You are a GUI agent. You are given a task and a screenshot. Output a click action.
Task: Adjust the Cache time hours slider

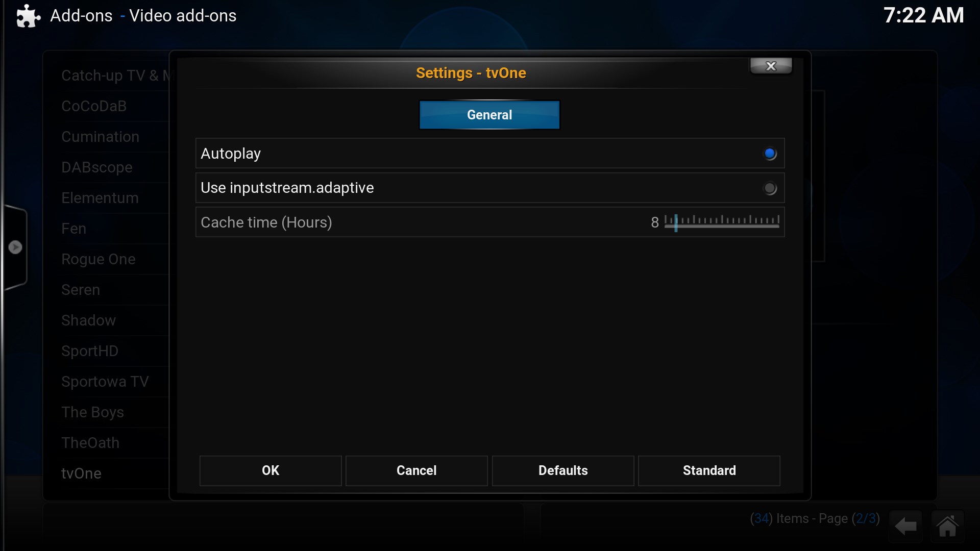pos(722,222)
